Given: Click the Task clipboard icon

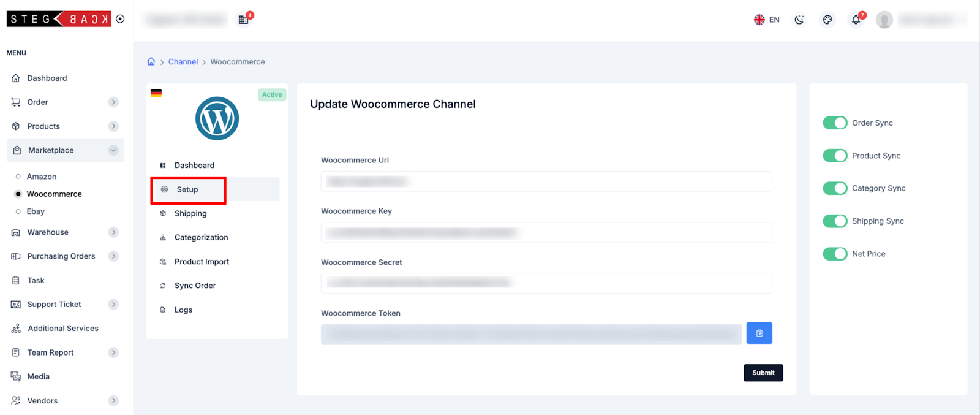Looking at the screenshot, I should pyautogui.click(x=16, y=280).
